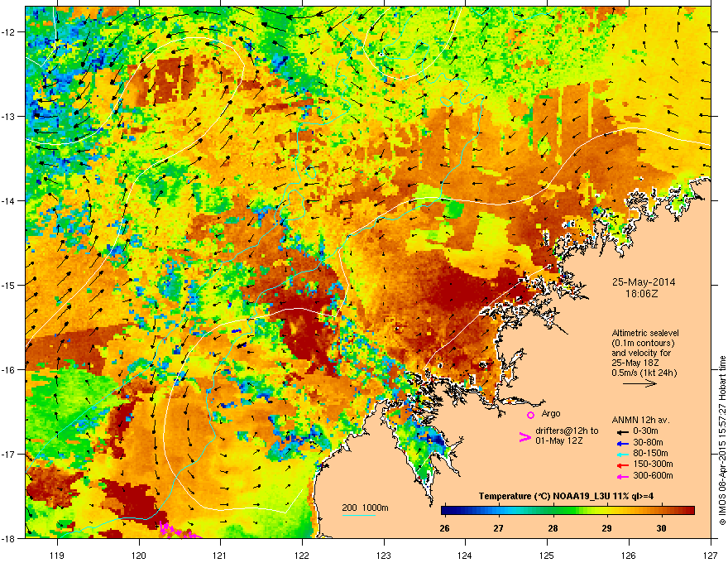Screen dimensions: 728x563
Task: Click the temperature color bar
Action: [568, 510]
